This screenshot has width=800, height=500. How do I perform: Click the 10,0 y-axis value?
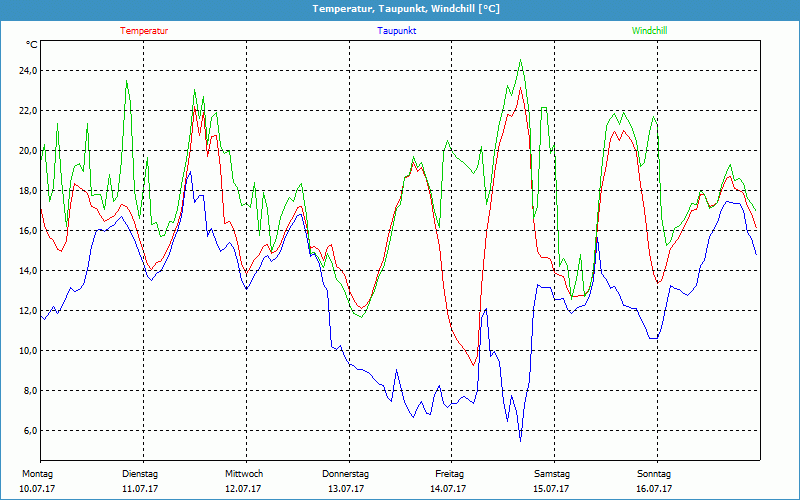pyautogui.click(x=28, y=351)
